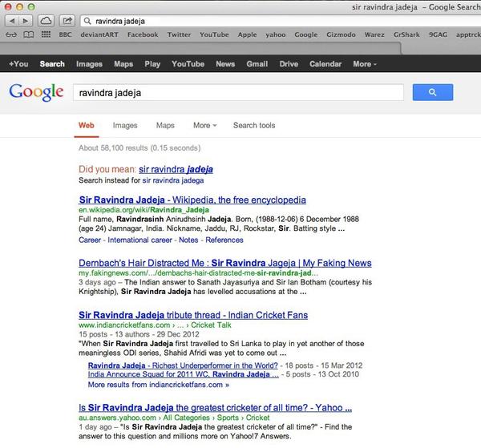Open the Apple bookmark
This screenshot has width=481, height=448.
[247, 34]
